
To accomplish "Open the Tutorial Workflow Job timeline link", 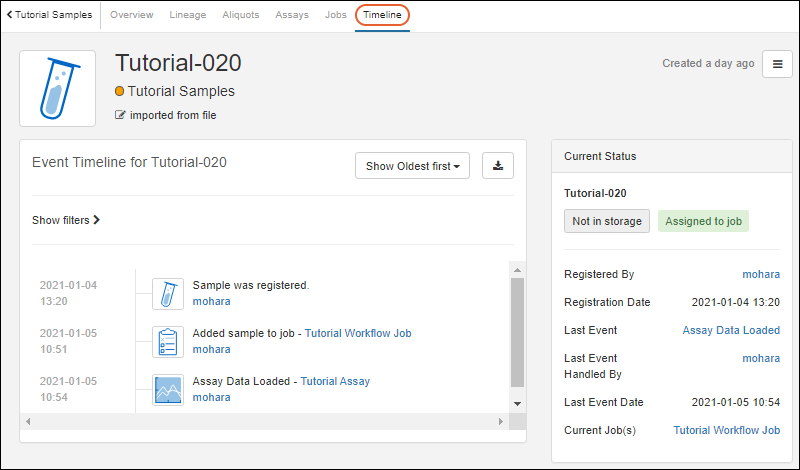I will pyautogui.click(x=357, y=334).
